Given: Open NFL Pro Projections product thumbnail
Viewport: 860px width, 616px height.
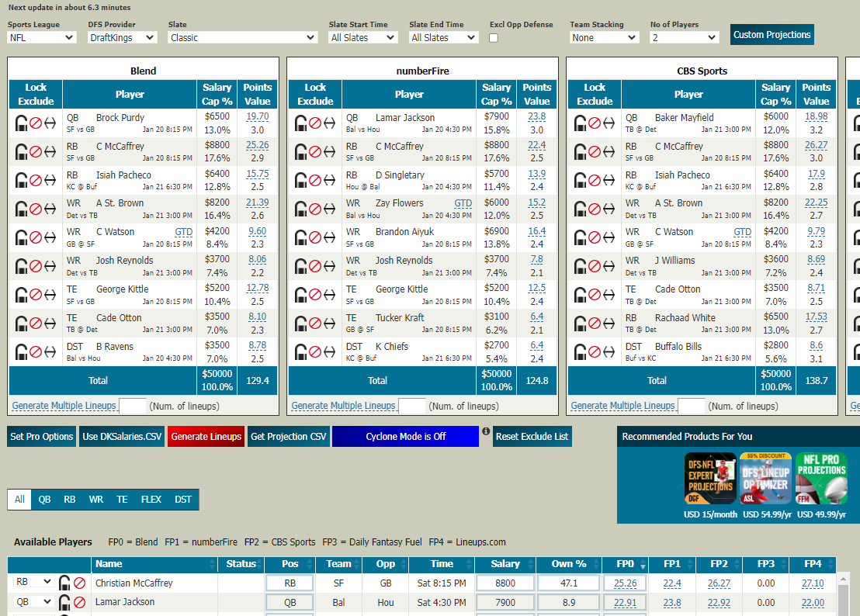Looking at the screenshot, I should tap(822, 478).
